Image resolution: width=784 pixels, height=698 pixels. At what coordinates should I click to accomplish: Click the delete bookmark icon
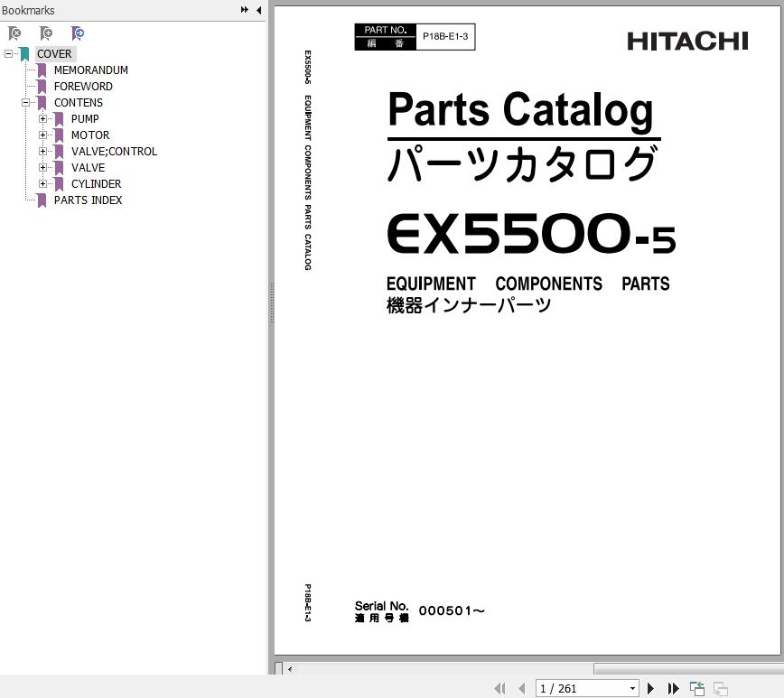14,33
